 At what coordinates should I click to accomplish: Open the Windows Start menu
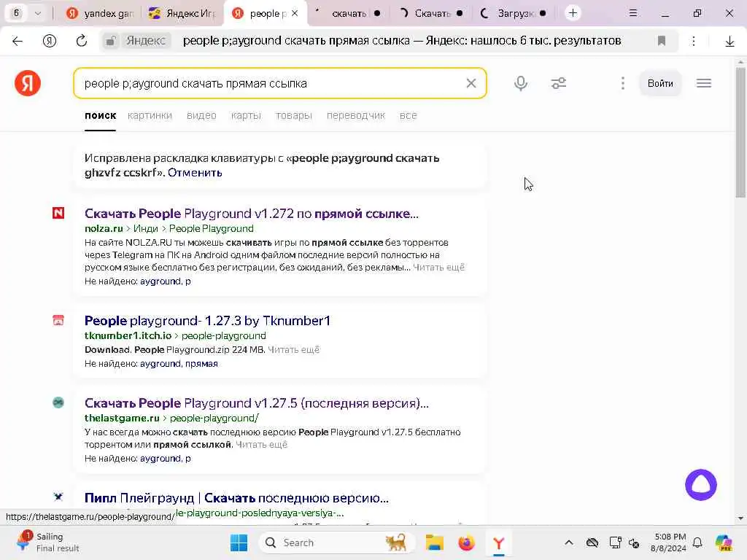(239, 542)
